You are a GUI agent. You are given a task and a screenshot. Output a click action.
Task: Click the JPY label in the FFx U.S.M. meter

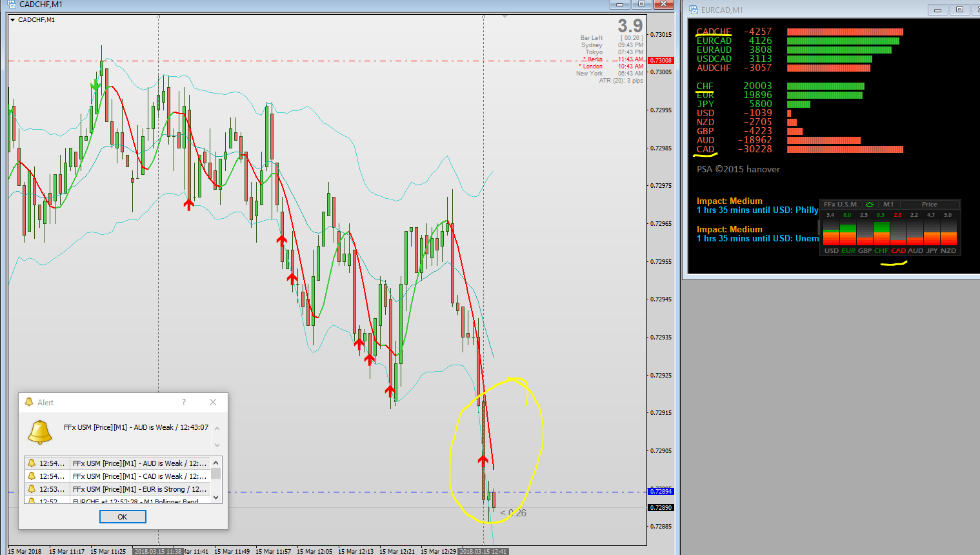pos(932,251)
